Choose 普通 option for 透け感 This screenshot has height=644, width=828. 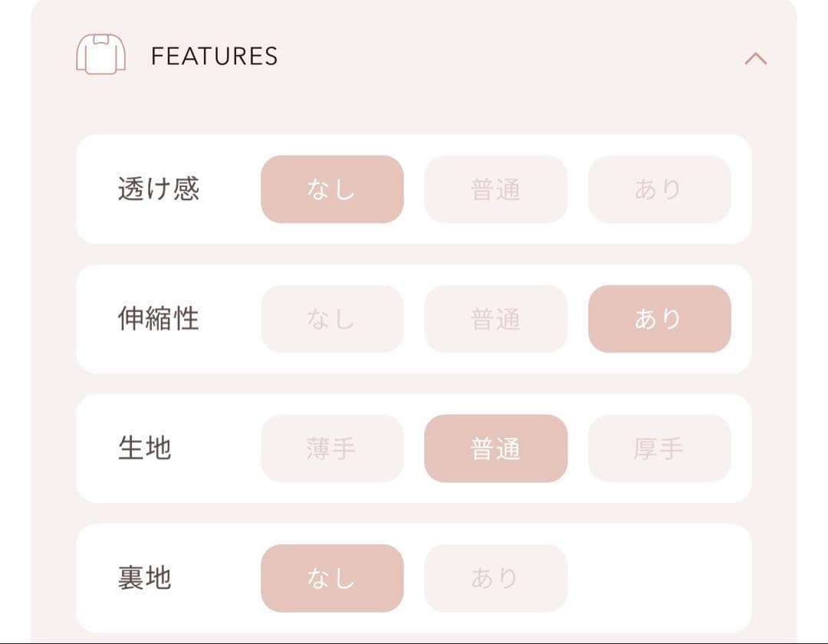click(x=496, y=189)
